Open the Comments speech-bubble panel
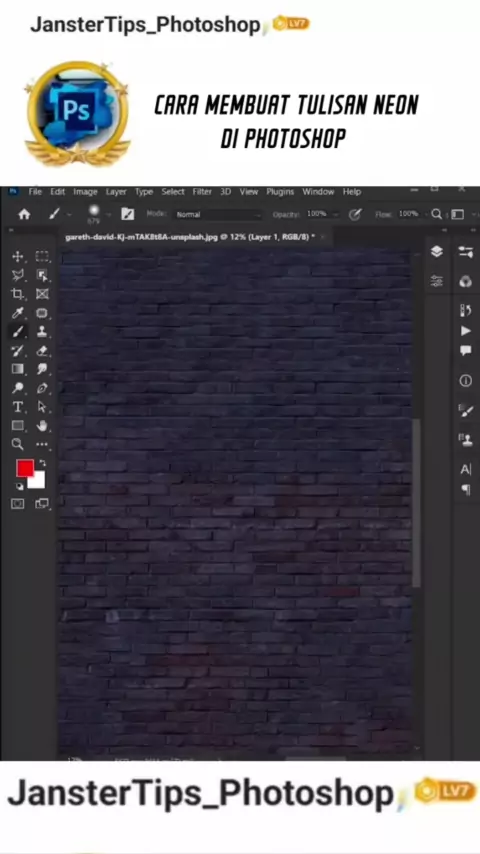The width and height of the screenshot is (480, 854). 466,350
